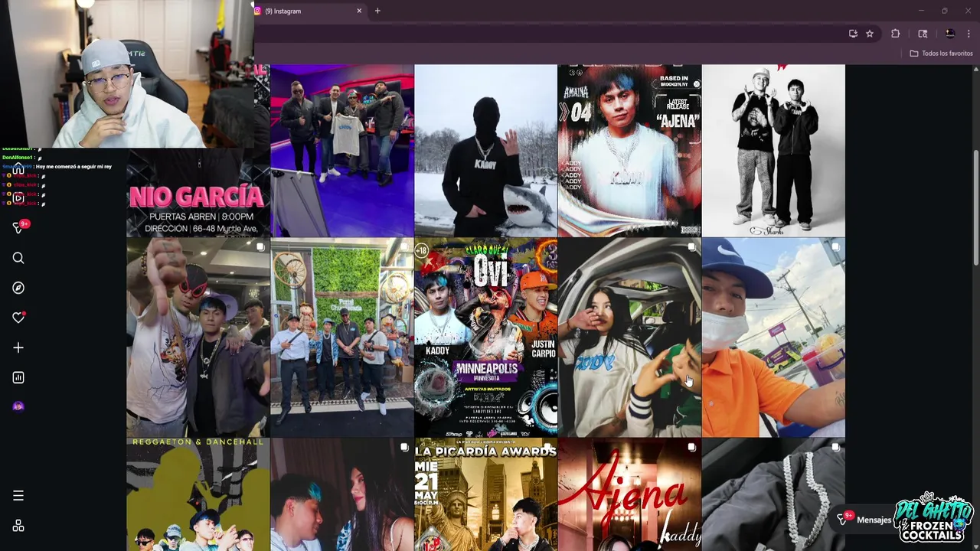Open the Meta apps icon at sidebar bottom

(x=18, y=526)
